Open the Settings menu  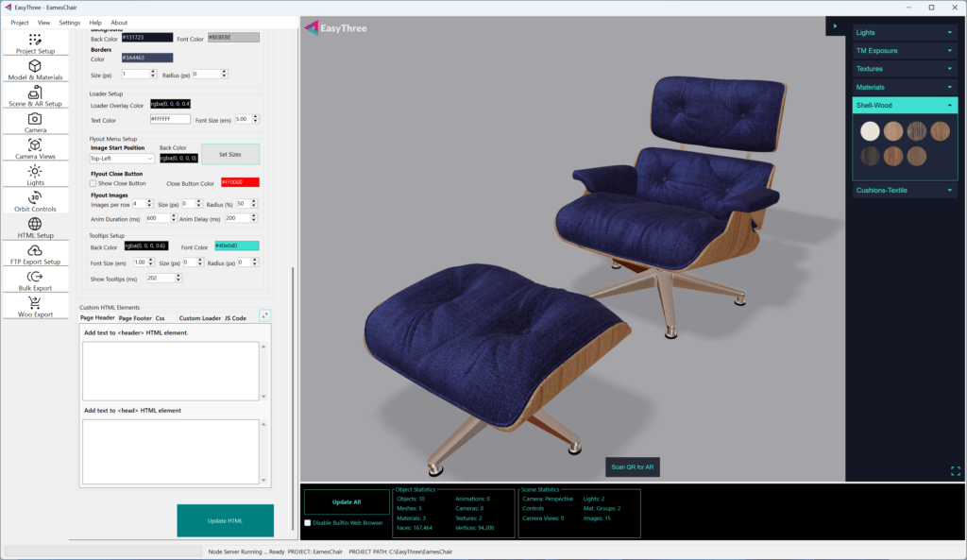click(x=69, y=22)
